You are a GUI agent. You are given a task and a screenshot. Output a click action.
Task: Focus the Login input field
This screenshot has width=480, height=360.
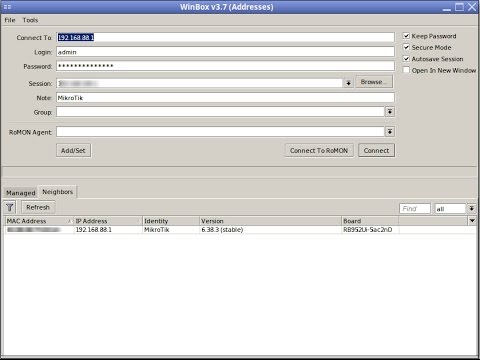click(x=225, y=52)
